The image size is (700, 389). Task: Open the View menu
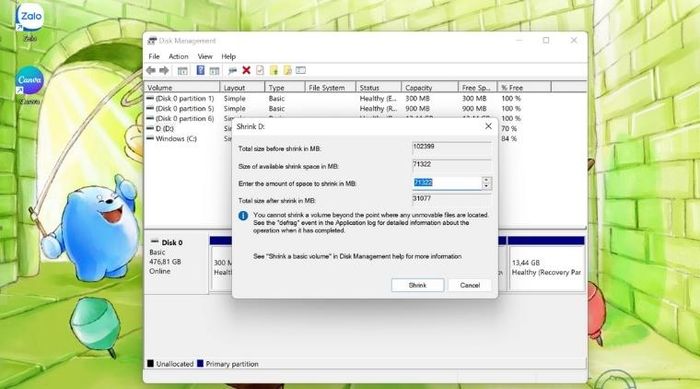[x=205, y=56]
